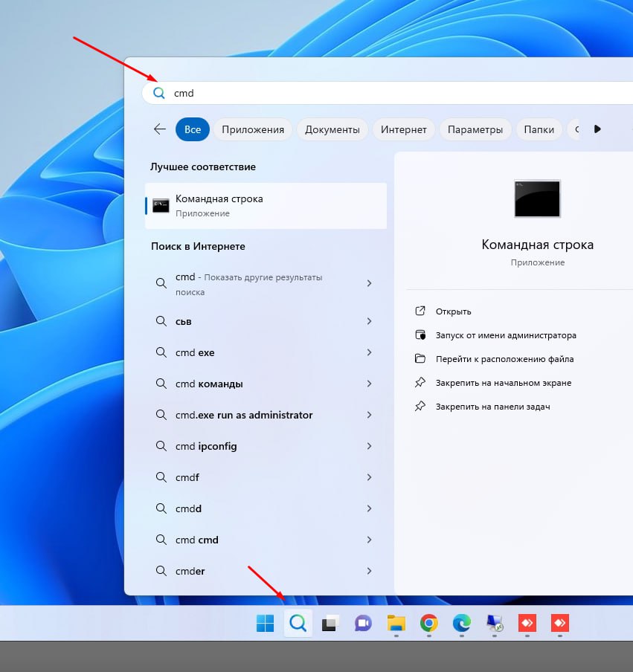Launch the Teams Chat taskbar icon

pos(363,623)
